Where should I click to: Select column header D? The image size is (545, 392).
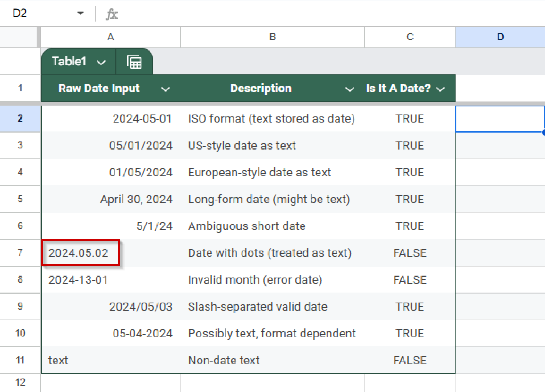click(x=501, y=37)
